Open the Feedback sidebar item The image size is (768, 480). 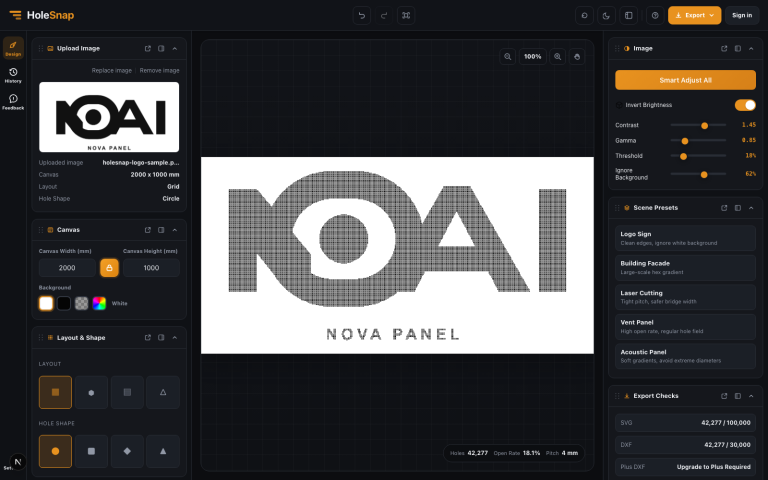point(13,102)
